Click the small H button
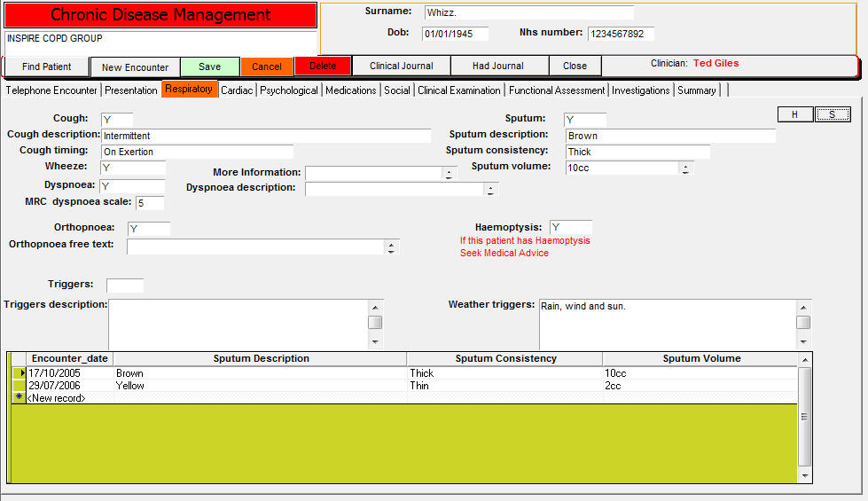 tap(795, 114)
